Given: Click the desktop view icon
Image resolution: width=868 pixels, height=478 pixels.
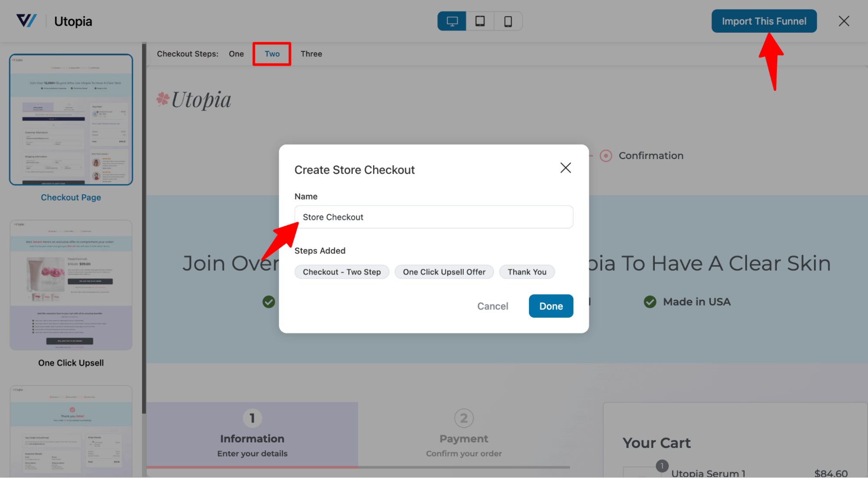Looking at the screenshot, I should [452, 20].
